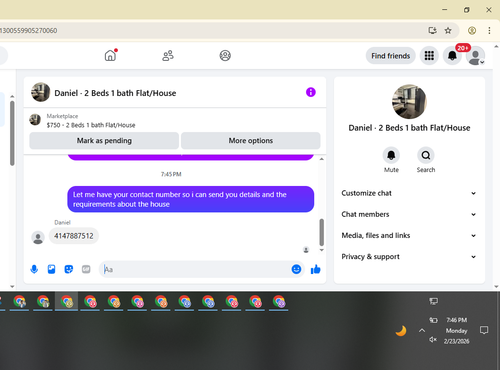Click the purple conversation info icon

(311, 92)
